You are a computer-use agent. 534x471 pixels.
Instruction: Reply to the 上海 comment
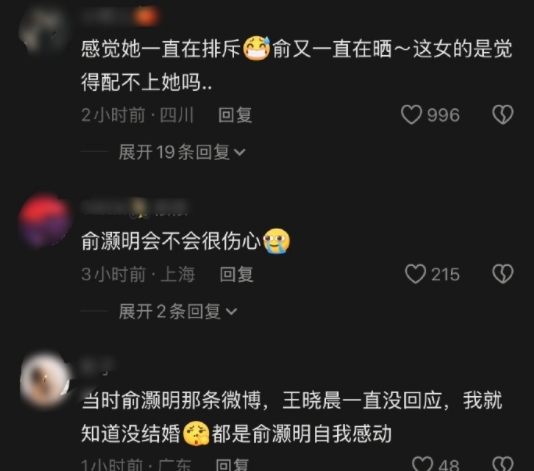click(x=236, y=274)
